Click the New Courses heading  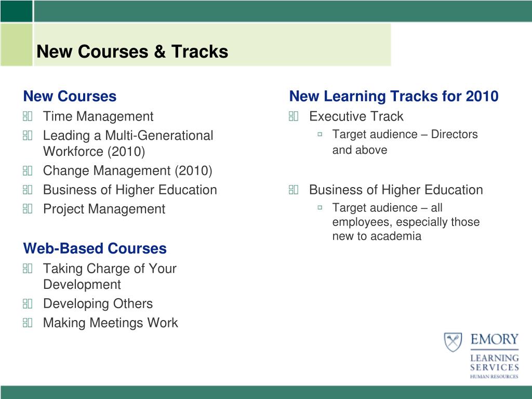70,96
